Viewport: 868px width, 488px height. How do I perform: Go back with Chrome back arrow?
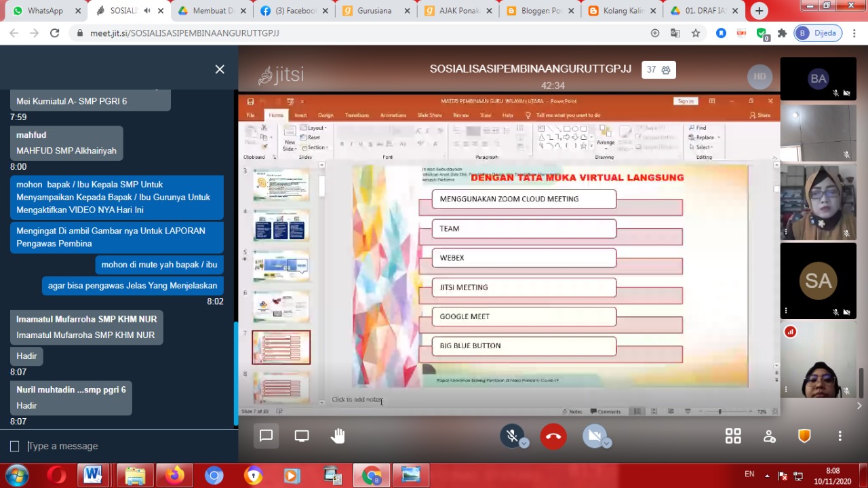pos(15,33)
